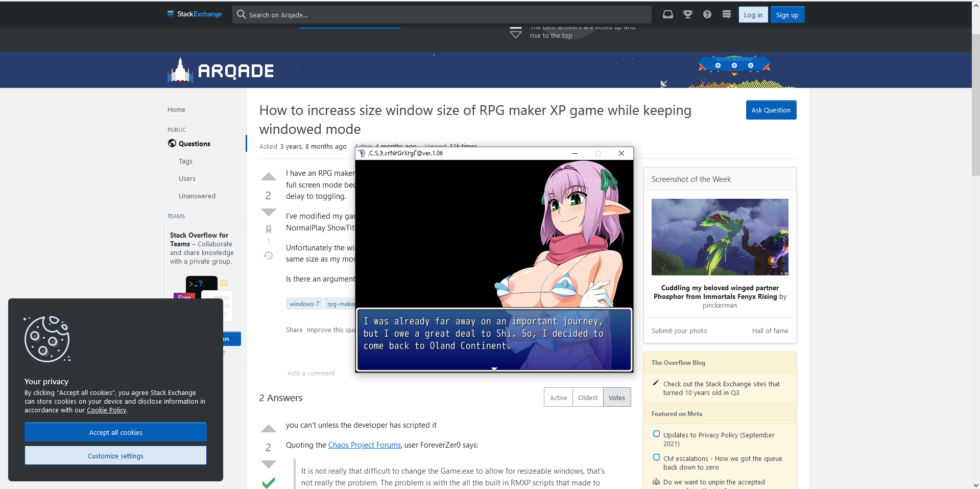The width and height of the screenshot is (980, 489).
Task: Open blog post about sites turning 10 years
Action: click(x=721, y=388)
